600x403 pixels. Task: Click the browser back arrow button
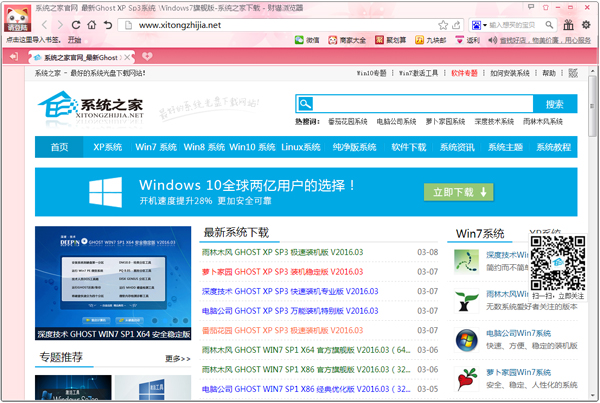point(45,24)
